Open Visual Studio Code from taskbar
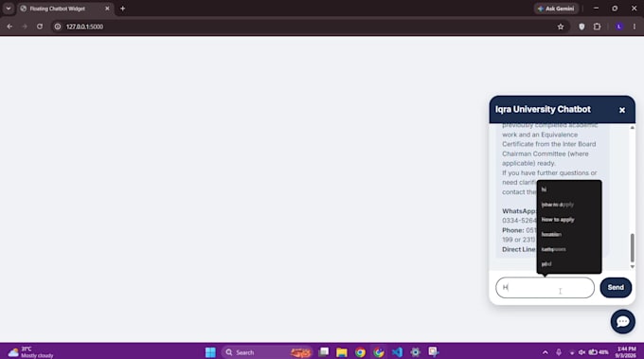 [397, 352]
